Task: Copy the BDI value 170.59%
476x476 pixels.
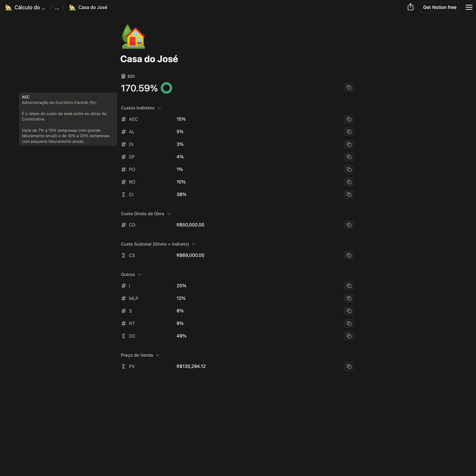Action: click(x=349, y=87)
